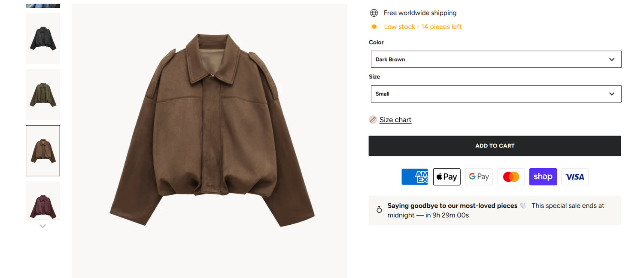Click the Shop Pay payment icon

[543, 177]
